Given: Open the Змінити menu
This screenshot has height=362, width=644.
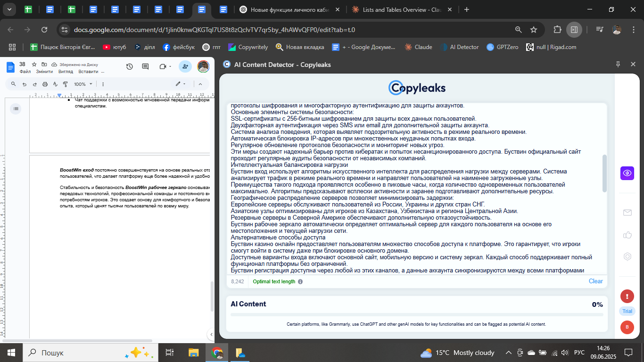Looking at the screenshot, I should (x=44, y=72).
